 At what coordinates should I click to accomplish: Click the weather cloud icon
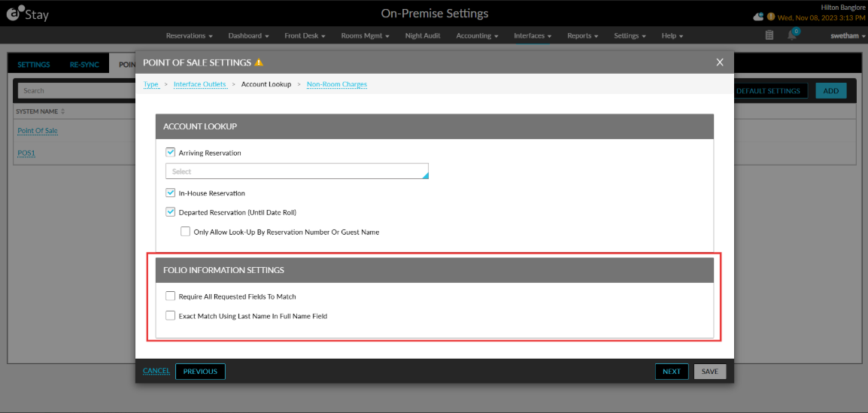coord(758,17)
